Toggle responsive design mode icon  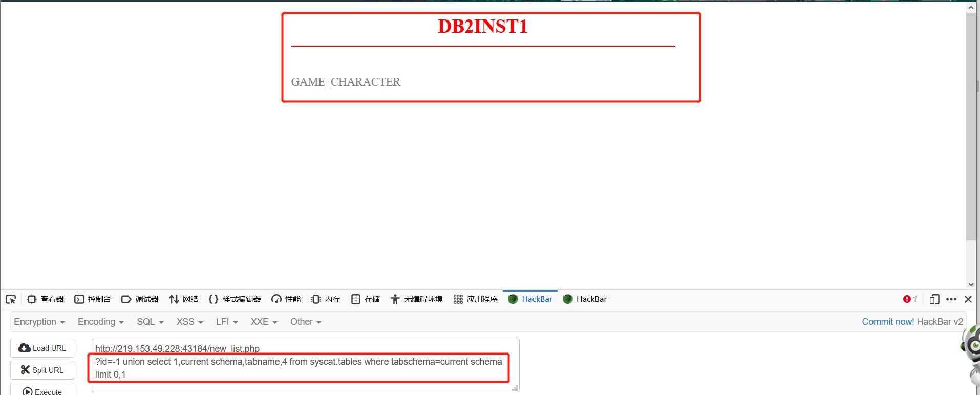click(x=934, y=299)
